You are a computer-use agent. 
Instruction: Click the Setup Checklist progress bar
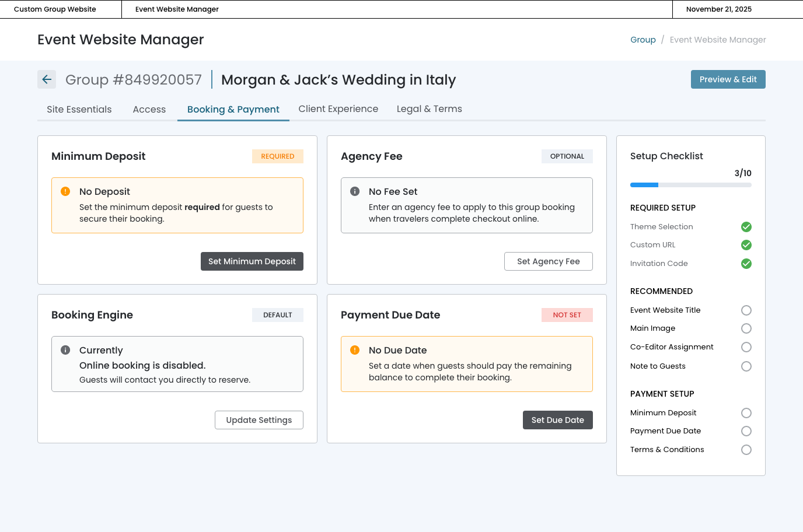[x=690, y=185]
